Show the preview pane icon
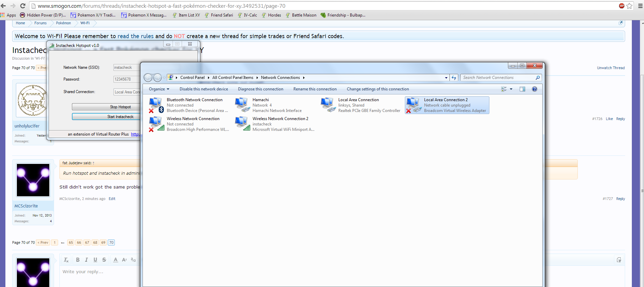 [x=522, y=89]
